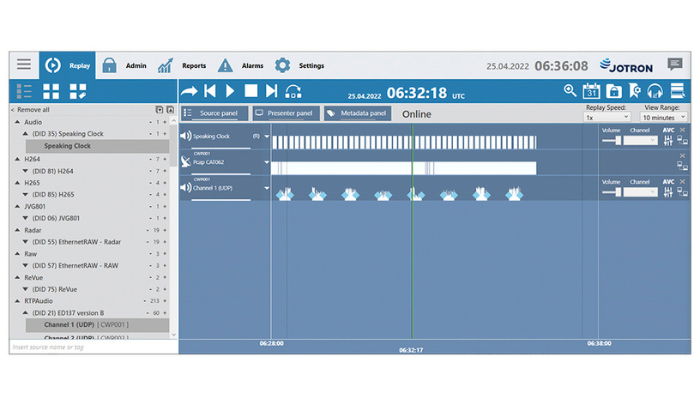Screen dimensions: 700x400
Task: Click the headphones icon in top-right toolbar
Action: tap(656, 91)
